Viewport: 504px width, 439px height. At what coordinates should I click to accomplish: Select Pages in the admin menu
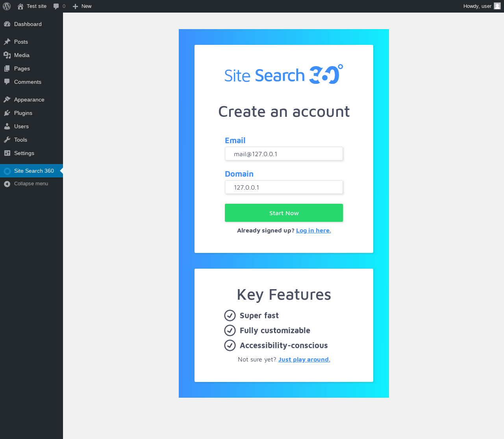click(x=31, y=68)
